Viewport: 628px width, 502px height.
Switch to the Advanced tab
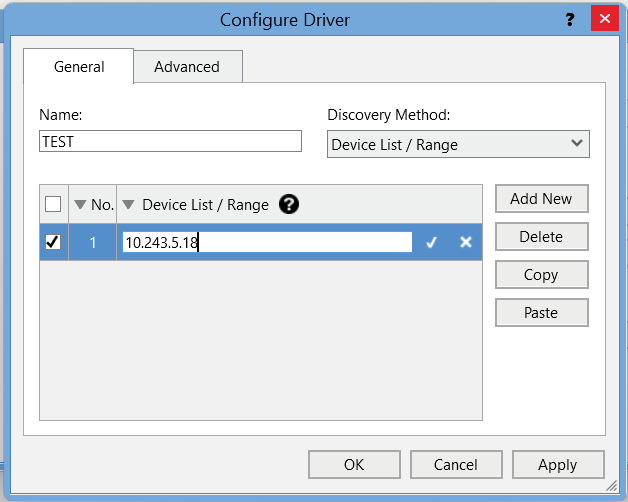click(187, 67)
